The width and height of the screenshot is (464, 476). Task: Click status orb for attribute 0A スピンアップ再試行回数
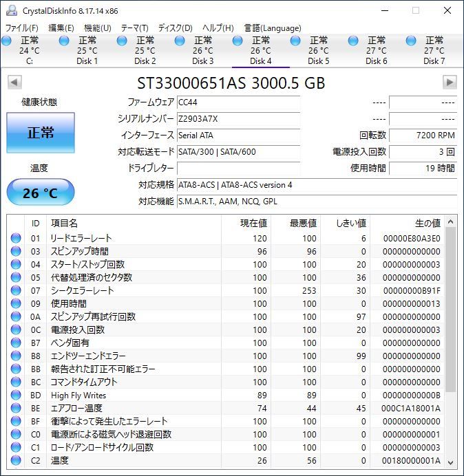coord(16,316)
